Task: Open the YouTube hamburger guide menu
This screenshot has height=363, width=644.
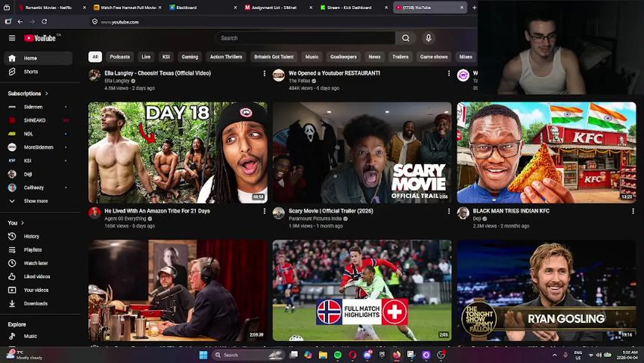Action: tap(12, 38)
